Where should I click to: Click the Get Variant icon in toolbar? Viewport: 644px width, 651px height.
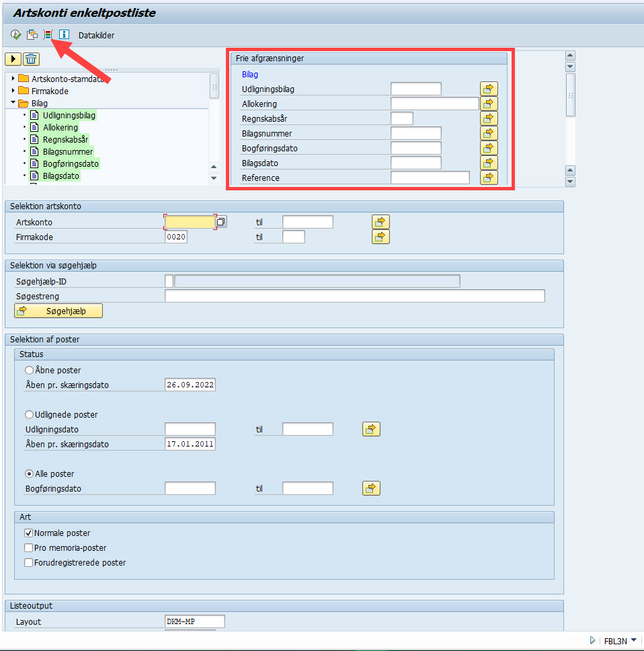[x=32, y=35]
